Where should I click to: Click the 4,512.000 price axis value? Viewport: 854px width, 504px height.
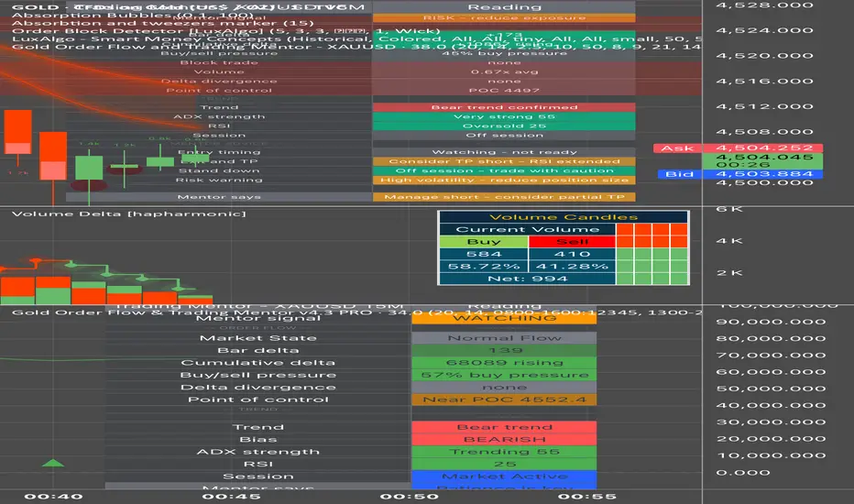pyautogui.click(x=764, y=107)
